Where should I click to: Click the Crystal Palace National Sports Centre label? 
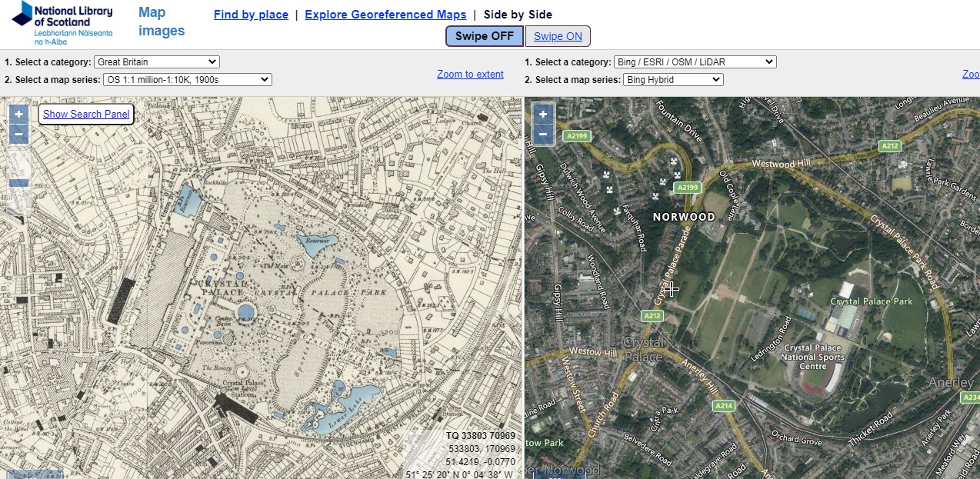click(813, 357)
